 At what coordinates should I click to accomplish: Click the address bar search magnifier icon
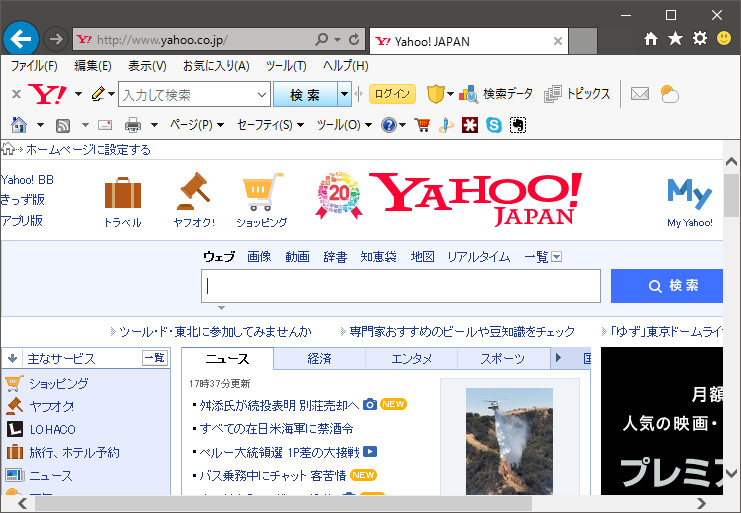(x=321, y=39)
